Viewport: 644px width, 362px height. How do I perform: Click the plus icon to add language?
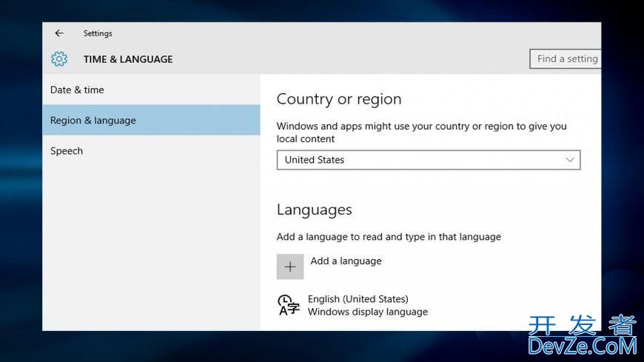290,267
